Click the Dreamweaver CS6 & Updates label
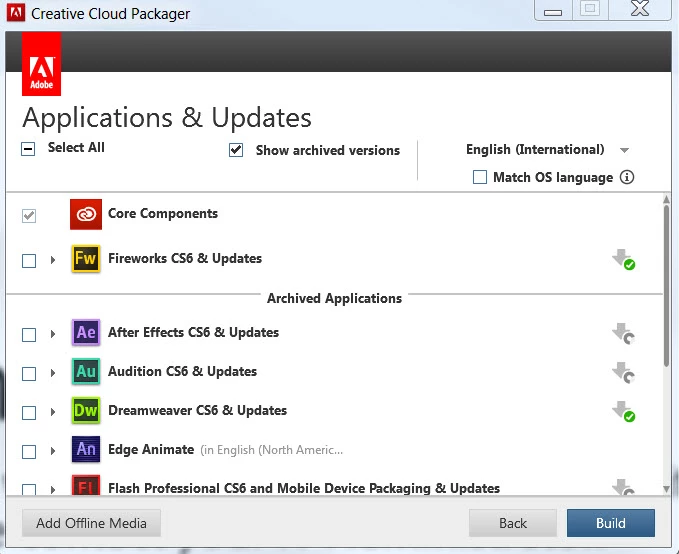The image size is (679, 554). (x=197, y=410)
